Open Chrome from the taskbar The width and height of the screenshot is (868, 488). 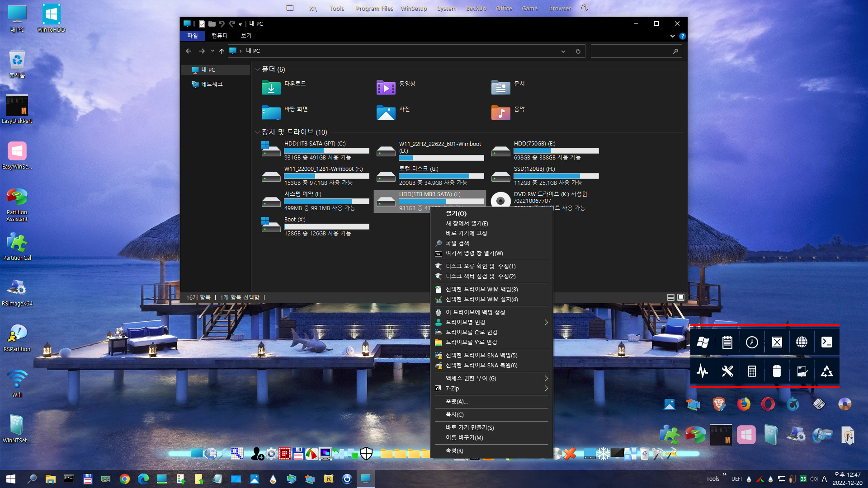[x=125, y=479]
